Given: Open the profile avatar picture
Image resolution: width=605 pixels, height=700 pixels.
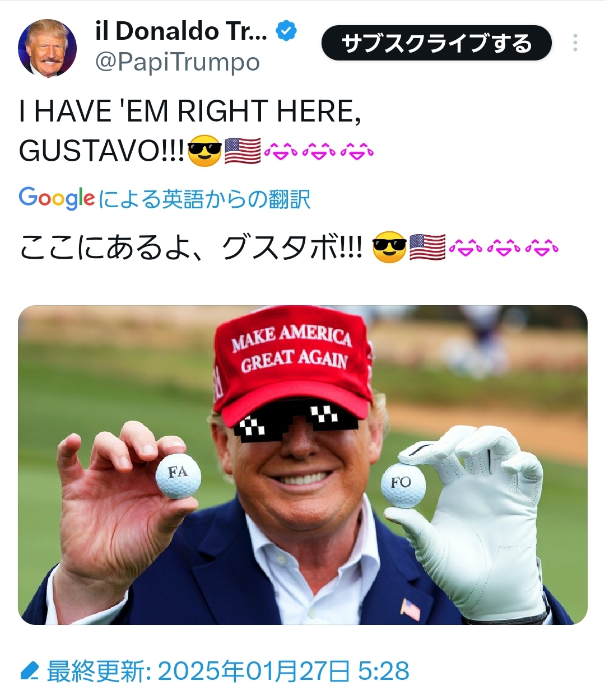Looking at the screenshot, I should (47, 48).
